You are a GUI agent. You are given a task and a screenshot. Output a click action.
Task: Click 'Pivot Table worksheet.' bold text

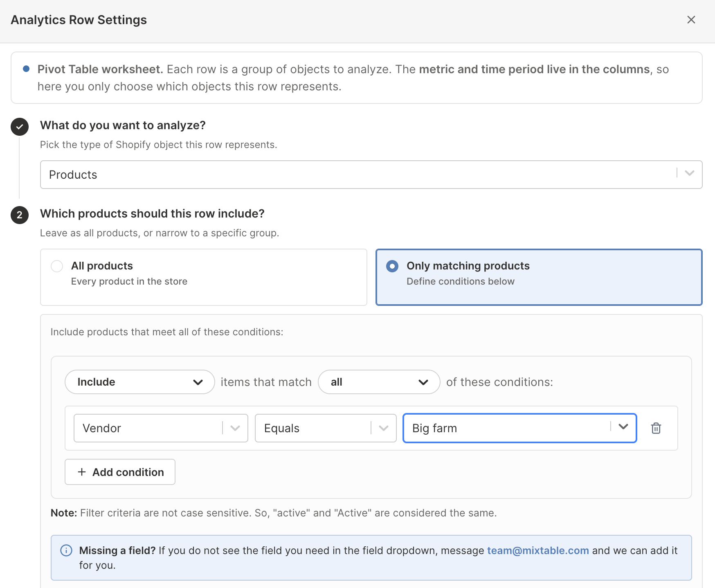pyautogui.click(x=100, y=69)
